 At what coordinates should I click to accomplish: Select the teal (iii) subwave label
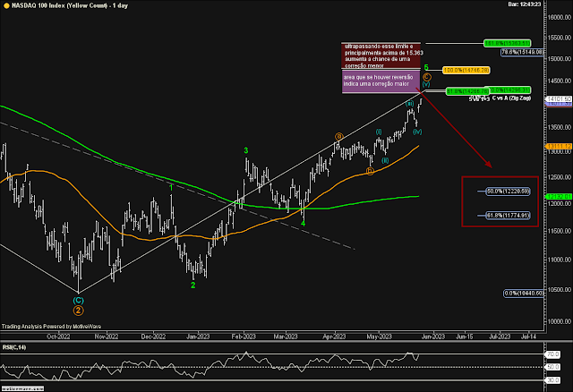tap(409, 104)
